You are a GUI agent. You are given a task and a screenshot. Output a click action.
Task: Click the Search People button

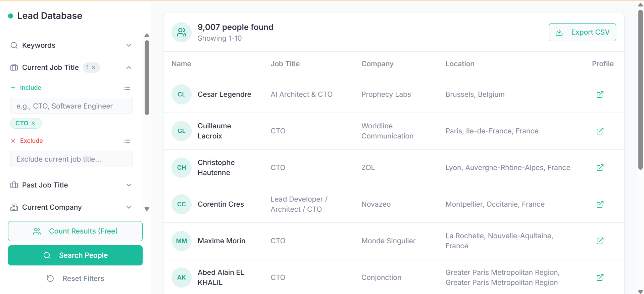tap(75, 255)
